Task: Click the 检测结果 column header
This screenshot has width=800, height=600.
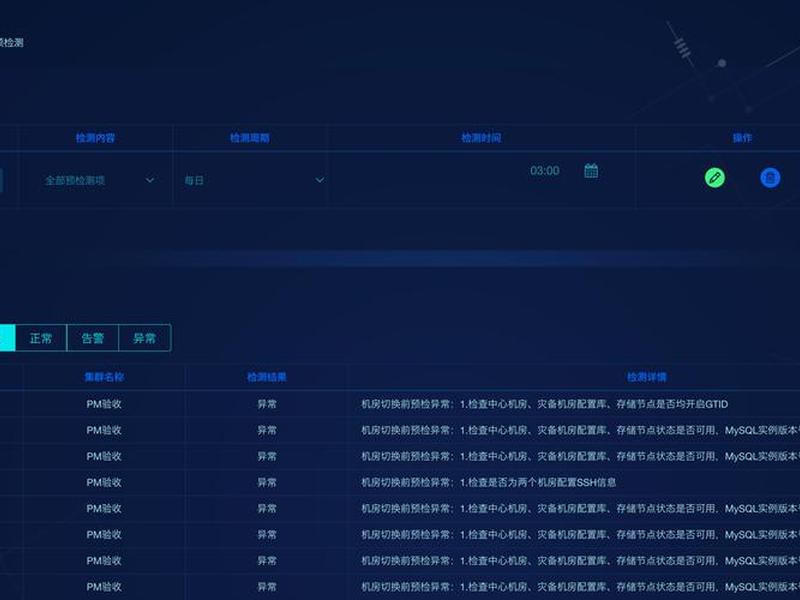Action: (267, 377)
